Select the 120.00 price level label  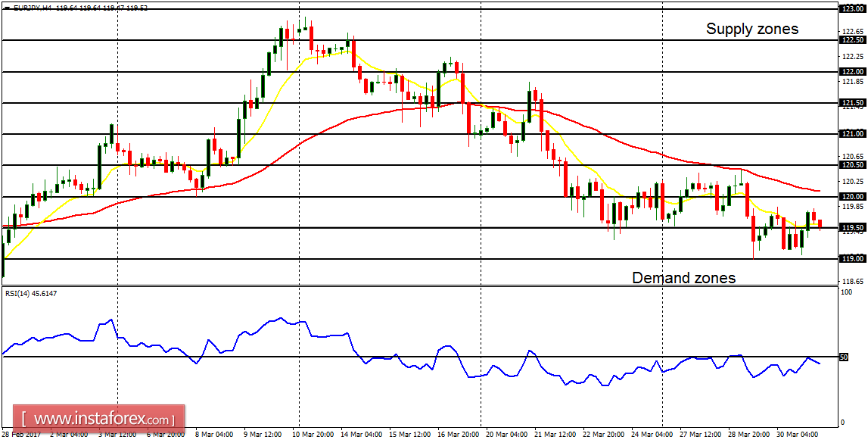(852, 197)
